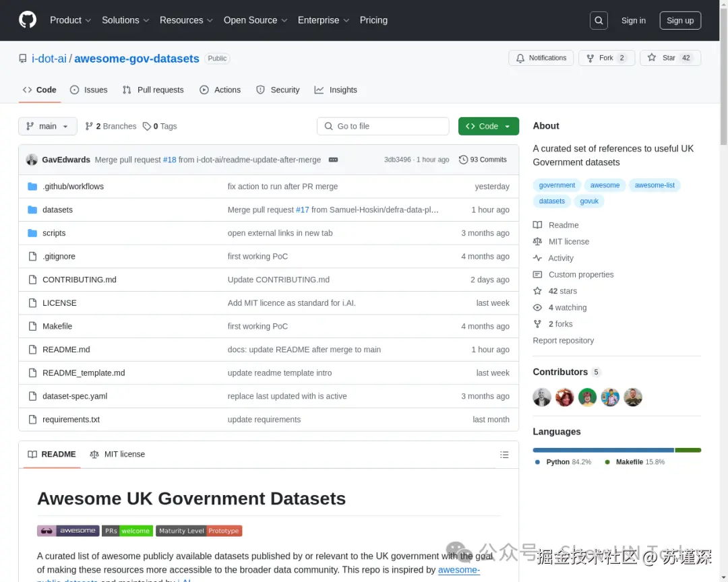The image size is (728, 582).
Task: Open the README outline list icon
Action: [504, 455]
